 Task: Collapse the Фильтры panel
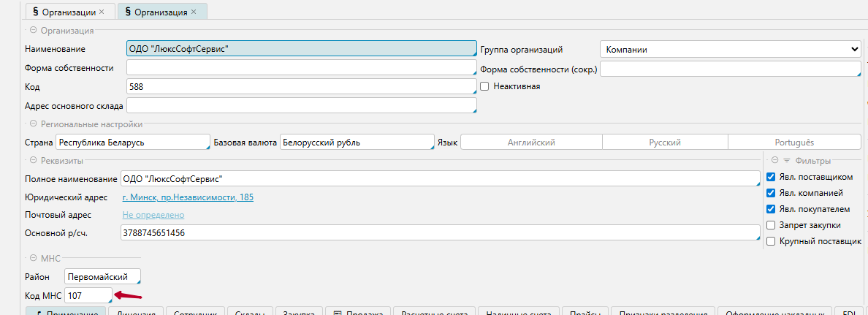tap(774, 161)
